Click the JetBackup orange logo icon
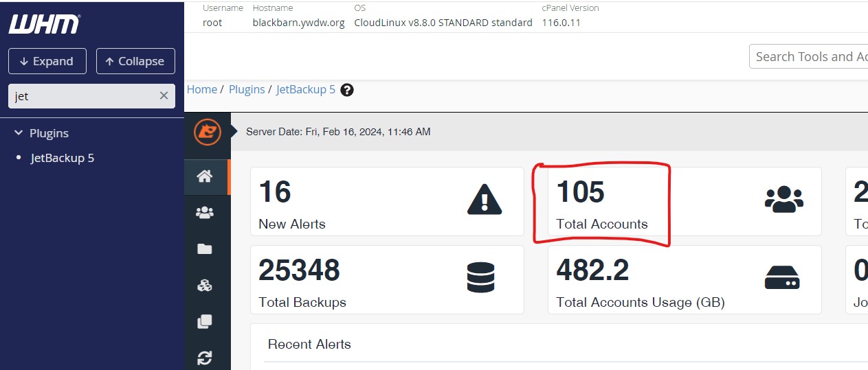The image size is (868, 370). tap(208, 132)
